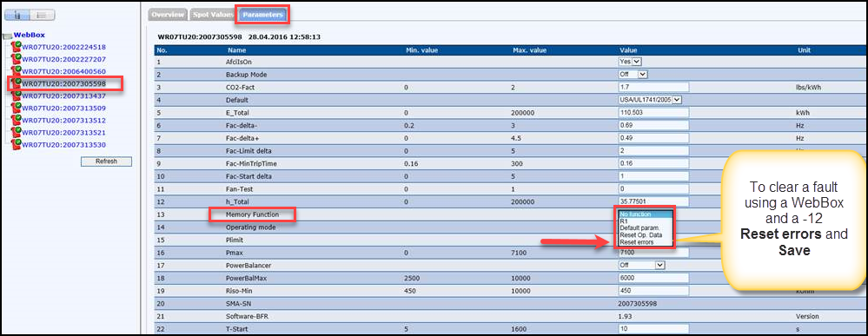Open the Parameters tab
The image size is (868, 336).
point(263,15)
